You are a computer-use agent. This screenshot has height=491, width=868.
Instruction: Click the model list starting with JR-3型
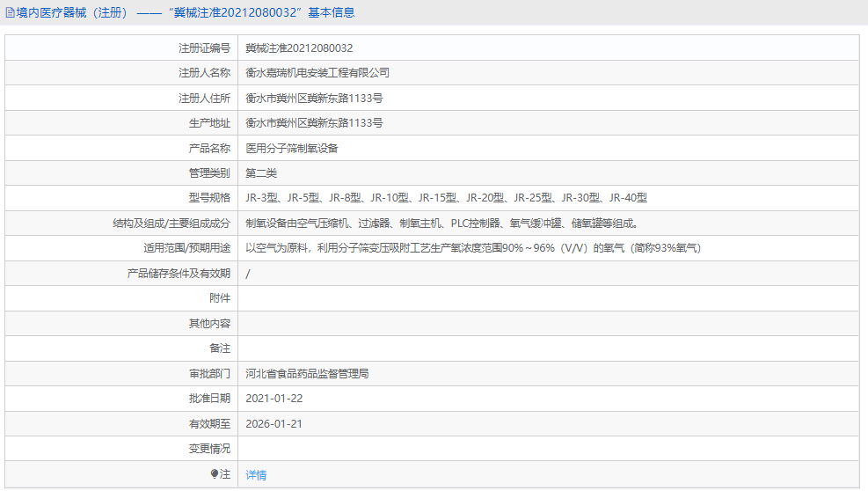pos(446,198)
